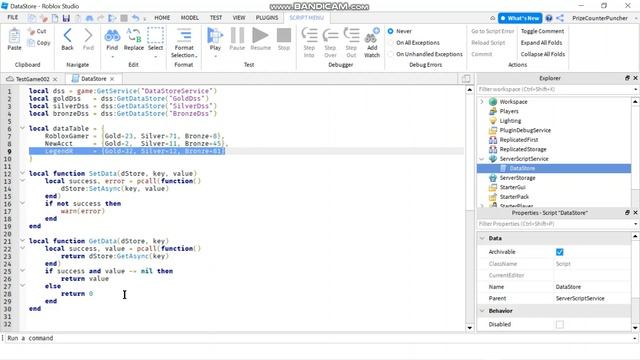The height and width of the screenshot is (360, 640).
Task: Click the Copy icon
Action: [x=31, y=42]
